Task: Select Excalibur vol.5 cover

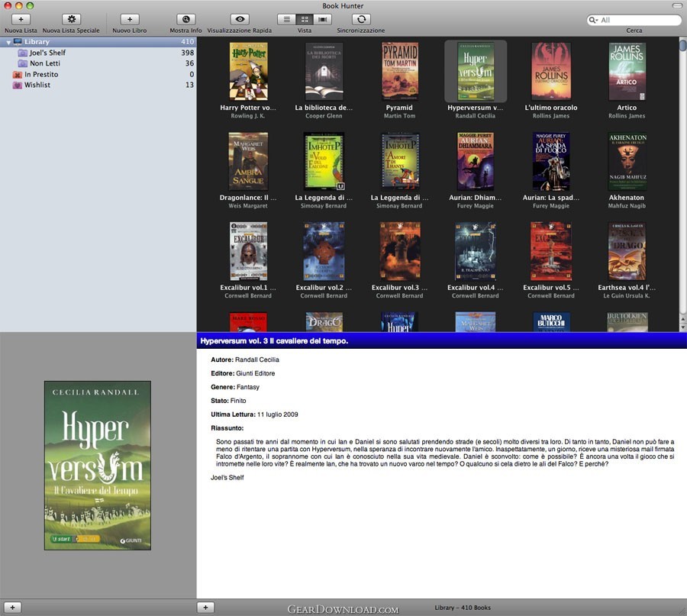Action: [551, 251]
